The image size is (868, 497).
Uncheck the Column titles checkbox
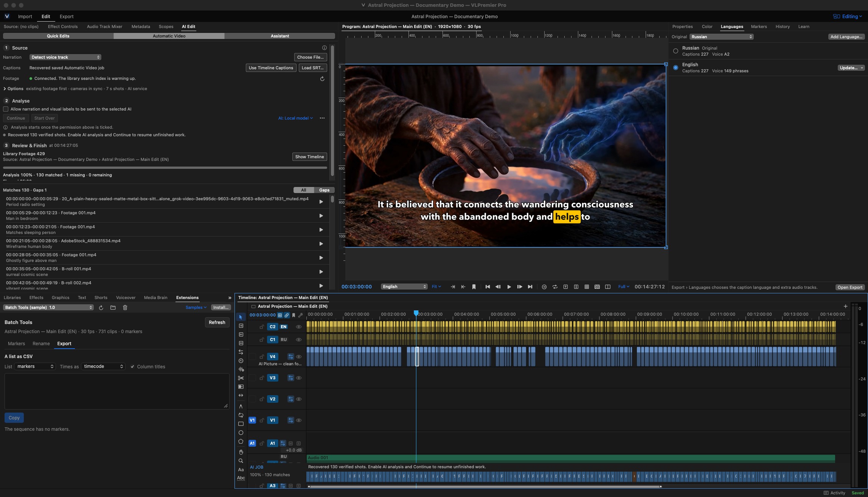pyautogui.click(x=132, y=367)
